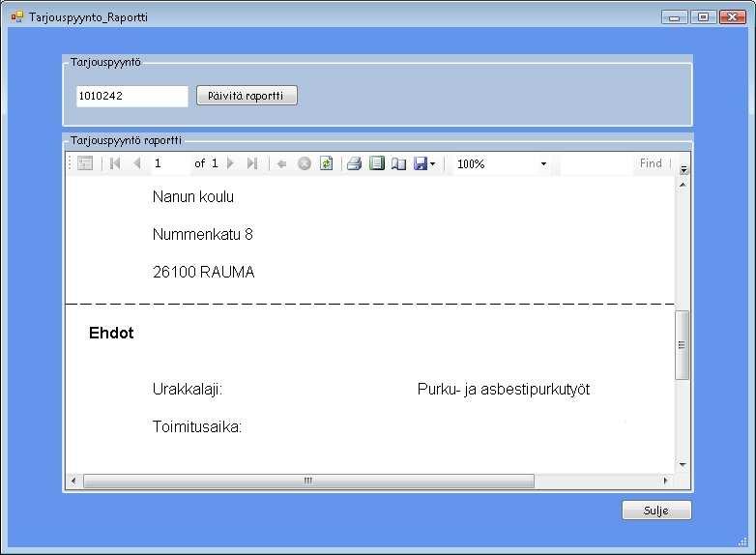Screen dimensions: 756x555
Task: Refresh the report with green arrows icon
Action: coord(327,163)
